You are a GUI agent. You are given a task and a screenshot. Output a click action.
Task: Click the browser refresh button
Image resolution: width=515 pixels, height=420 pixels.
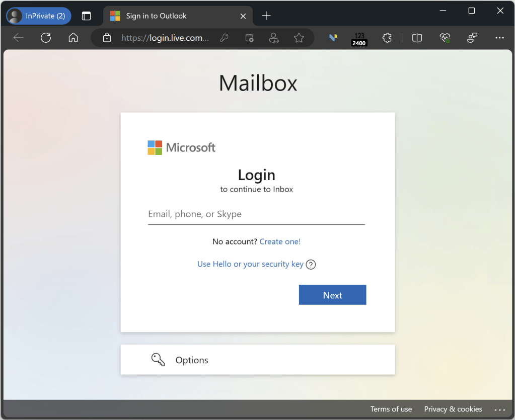pyautogui.click(x=46, y=38)
